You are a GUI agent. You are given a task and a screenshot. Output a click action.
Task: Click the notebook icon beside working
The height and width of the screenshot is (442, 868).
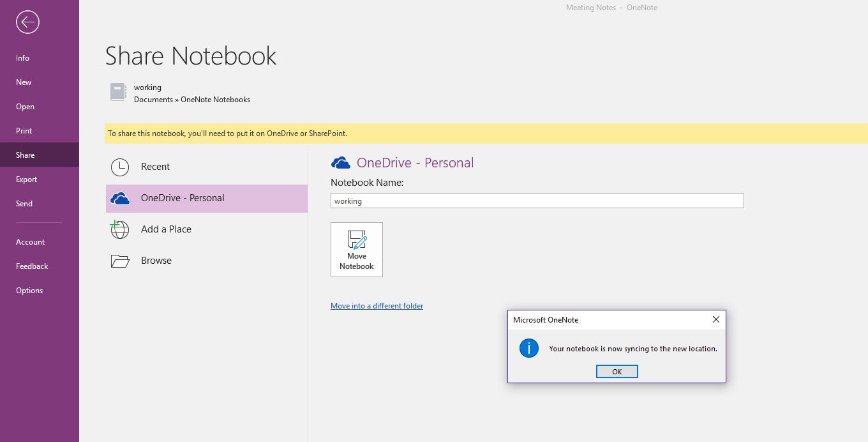118,92
